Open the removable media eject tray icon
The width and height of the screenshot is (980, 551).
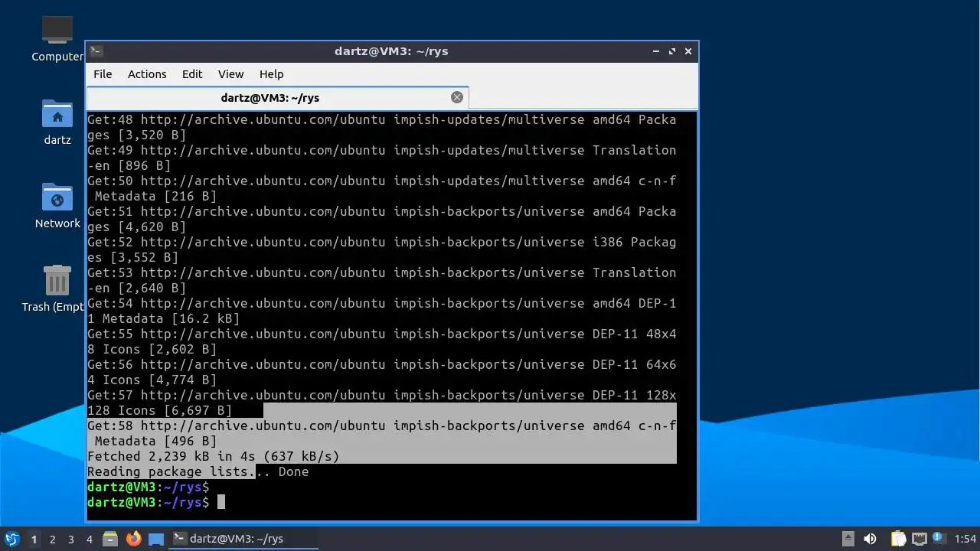coord(848,539)
